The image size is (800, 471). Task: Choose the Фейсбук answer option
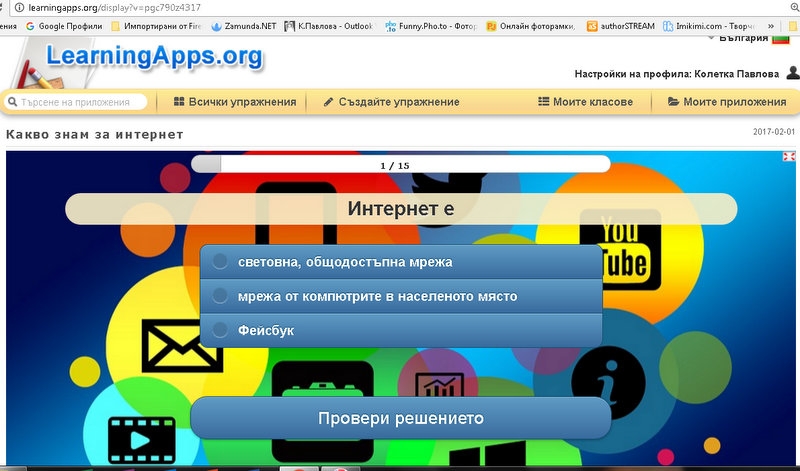coord(401,330)
